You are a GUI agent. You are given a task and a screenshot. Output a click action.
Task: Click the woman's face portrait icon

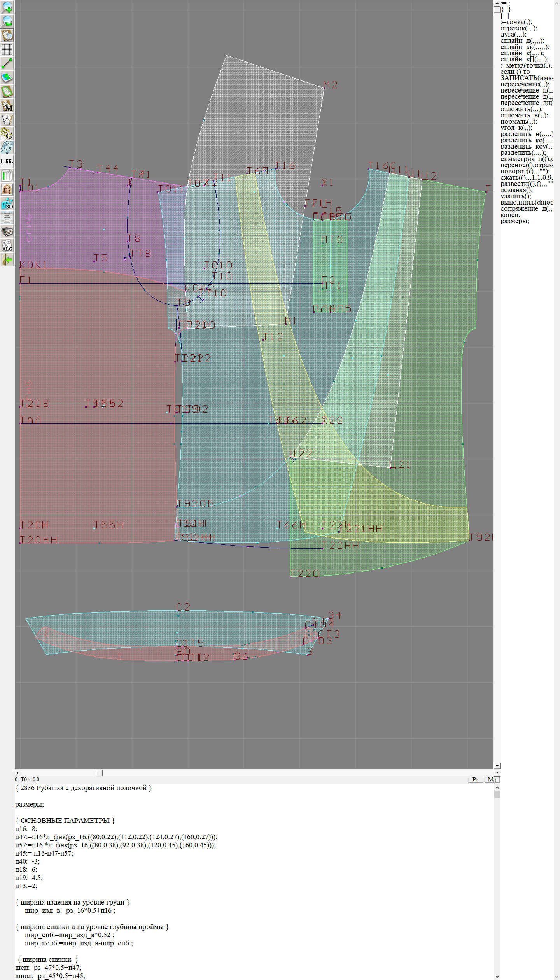(x=7, y=189)
